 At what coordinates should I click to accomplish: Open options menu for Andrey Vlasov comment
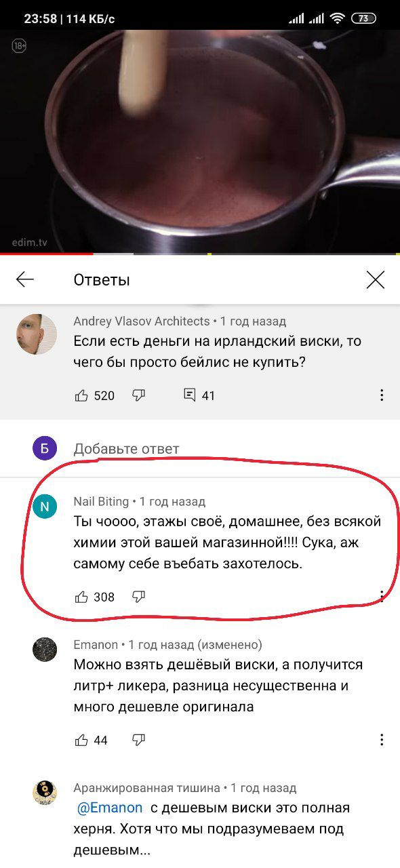tap(382, 395)
